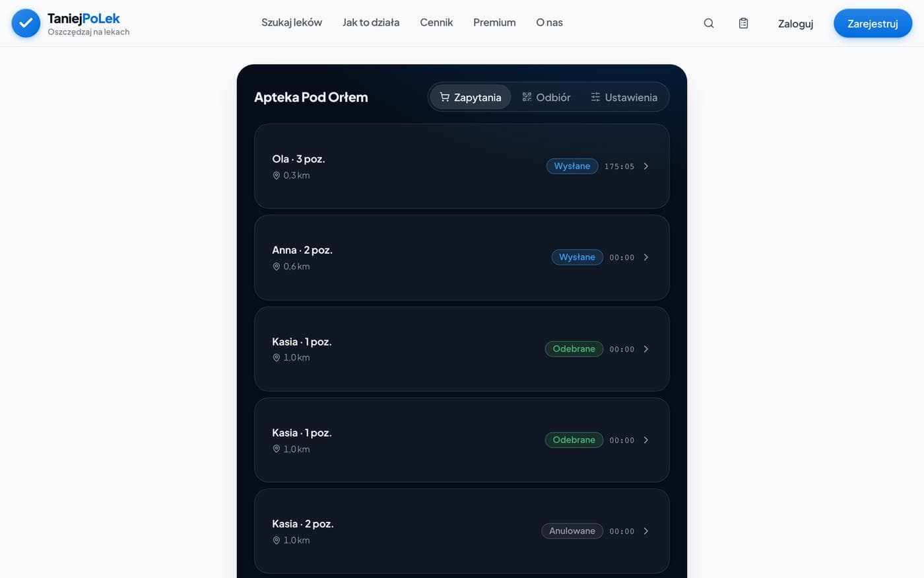The height and width of the screenshot is (578, 924).
Task: Open the clipboard list icon in header
Action: 743,23
